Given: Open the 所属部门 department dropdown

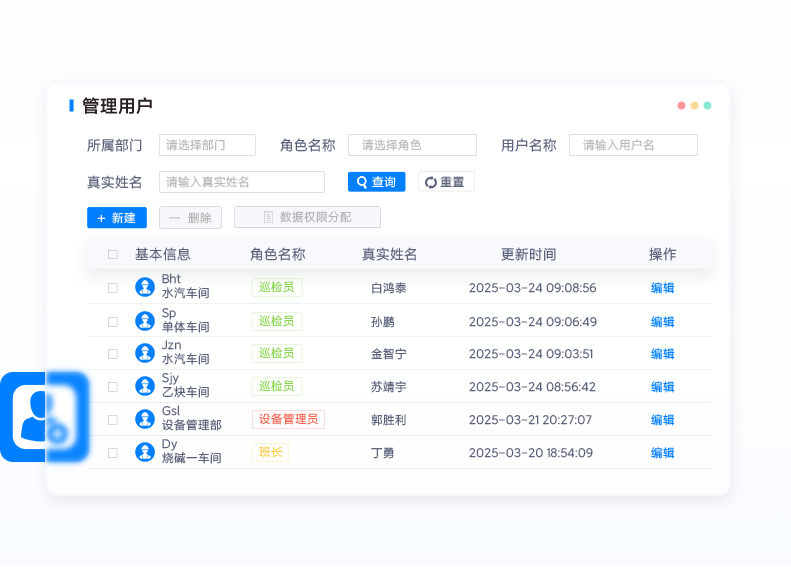Looking at the screenshot, I should pyautogui.click(x=207, y=145).
